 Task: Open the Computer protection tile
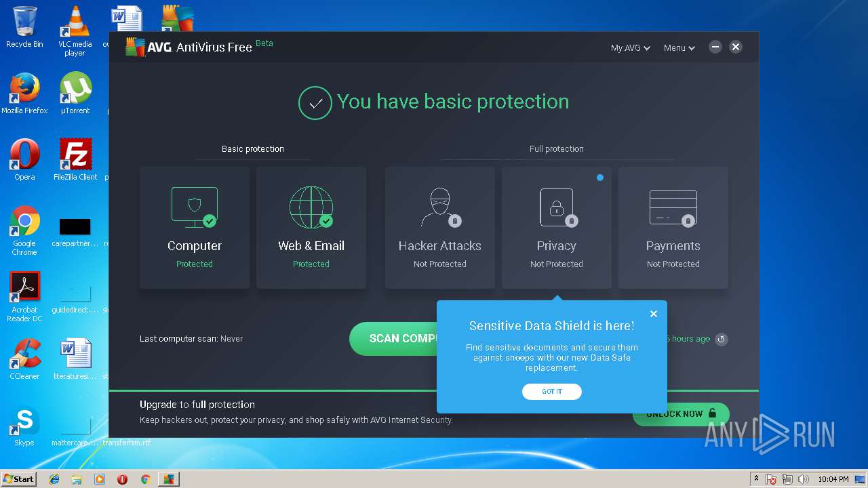(195, 228)
